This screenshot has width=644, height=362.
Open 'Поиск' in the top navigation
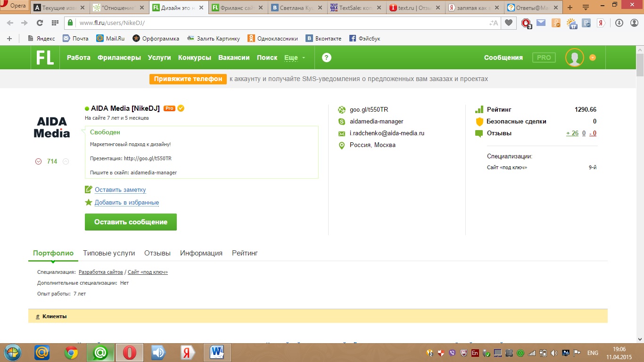tap(267, 58)
